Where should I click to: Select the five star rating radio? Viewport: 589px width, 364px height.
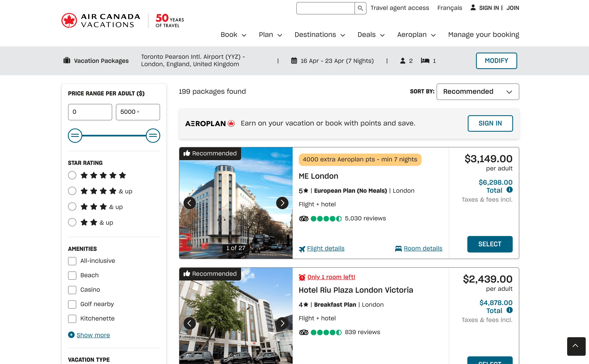tap(72, 175)
